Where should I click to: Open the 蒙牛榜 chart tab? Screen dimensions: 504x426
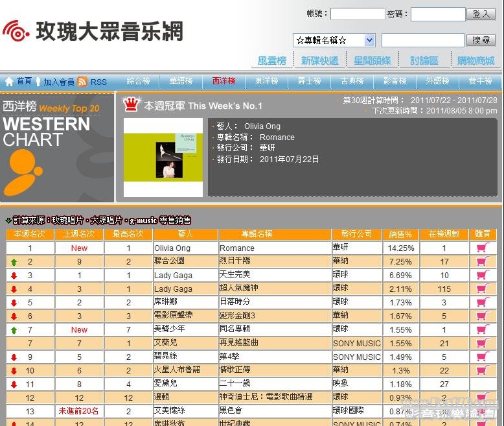click(x=480, y=81)
